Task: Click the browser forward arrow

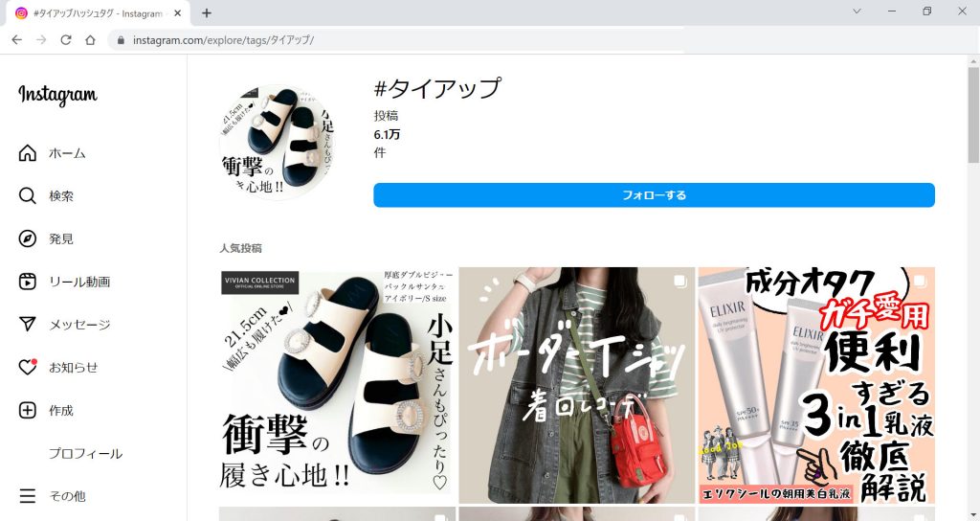Action: [41, 40]
